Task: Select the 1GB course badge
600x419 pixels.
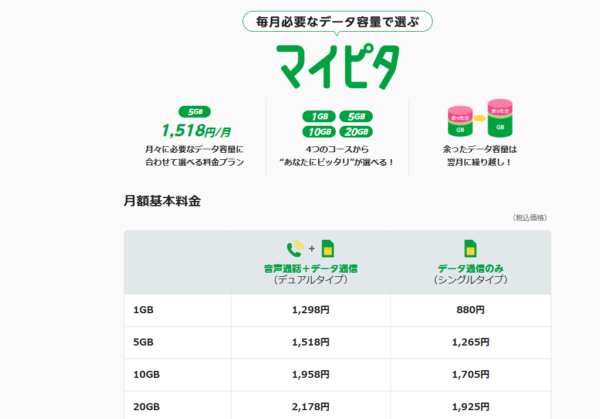Action: [x=319, y=116]
